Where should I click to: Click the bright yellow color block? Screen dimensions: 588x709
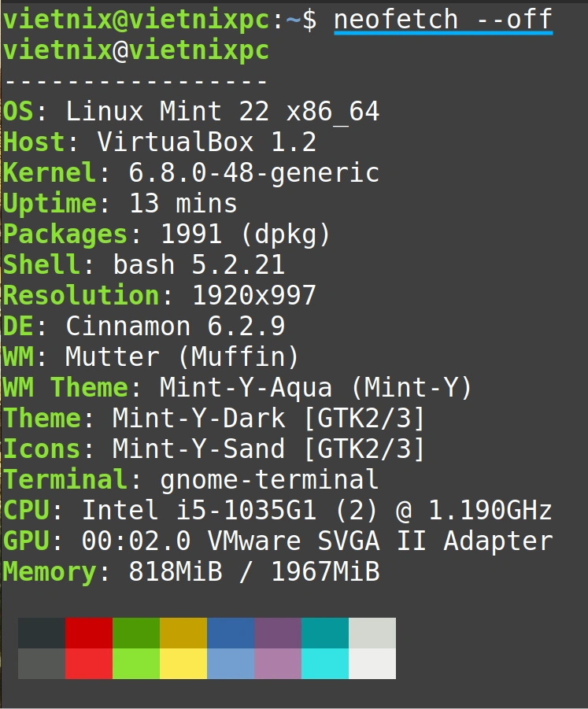point(183,664)
